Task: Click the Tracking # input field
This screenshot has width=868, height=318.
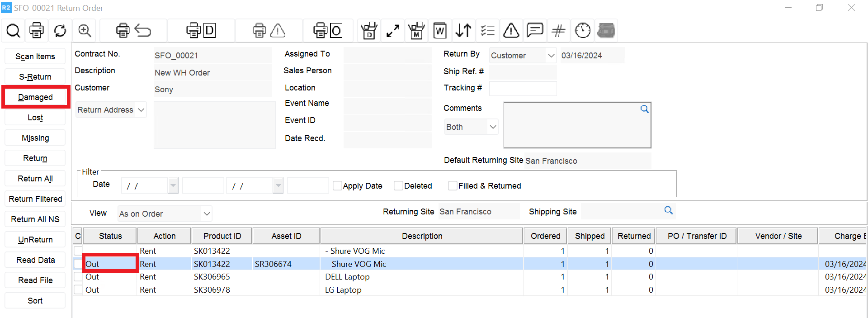Action: coord(523,88)
